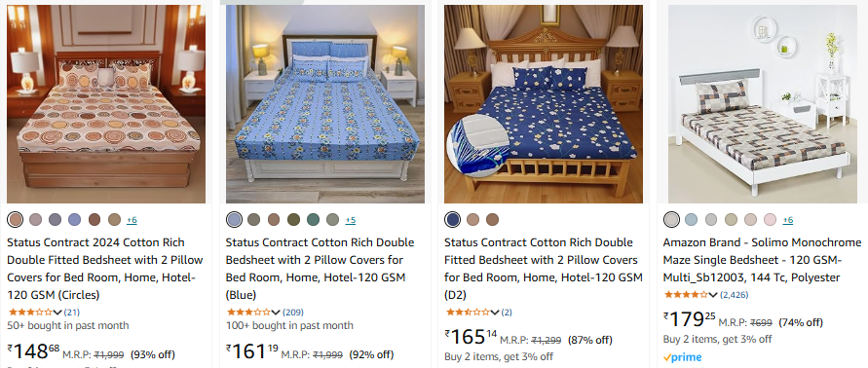The image size is (868, 368).
Task: Open Status Contract 2024 Circles bedsheet title
Action: tap(105, 269)
